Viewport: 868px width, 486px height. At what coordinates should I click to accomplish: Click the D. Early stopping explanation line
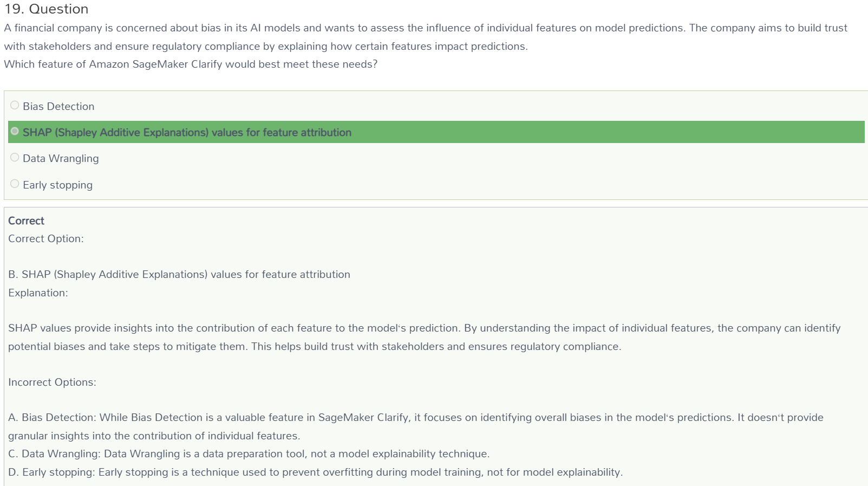[315, 472]
